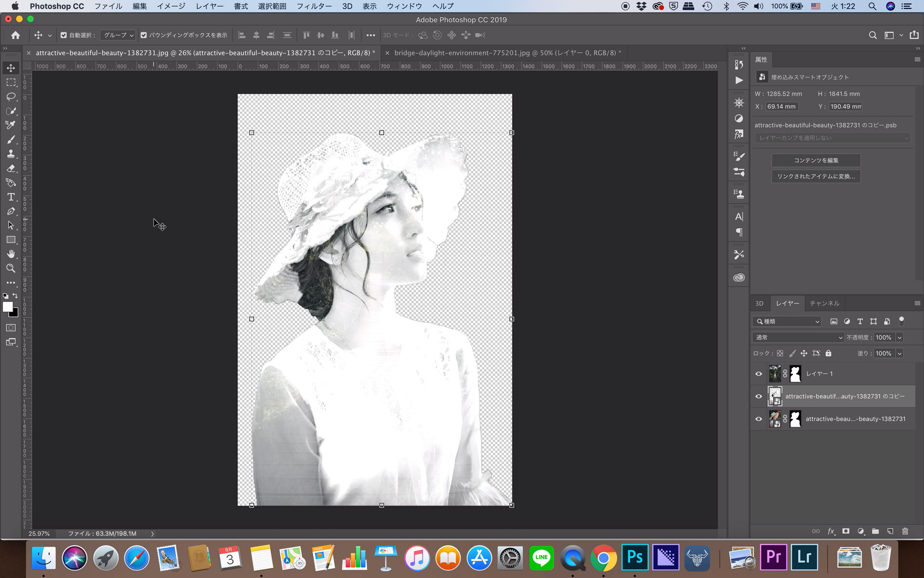Open the blend mode 通常 dropdown
This screenshot has width=924, height=578.
[798, 337]
